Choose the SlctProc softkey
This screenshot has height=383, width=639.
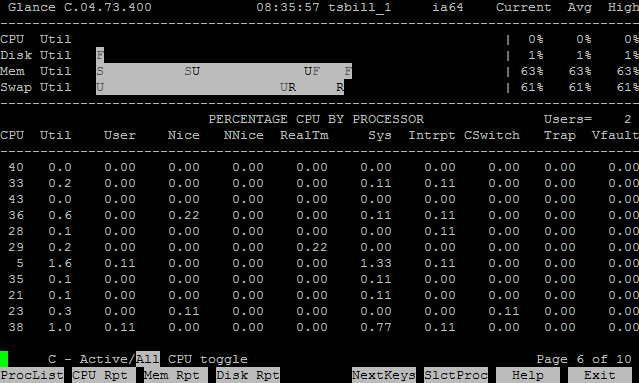click(x=456, y=375)
